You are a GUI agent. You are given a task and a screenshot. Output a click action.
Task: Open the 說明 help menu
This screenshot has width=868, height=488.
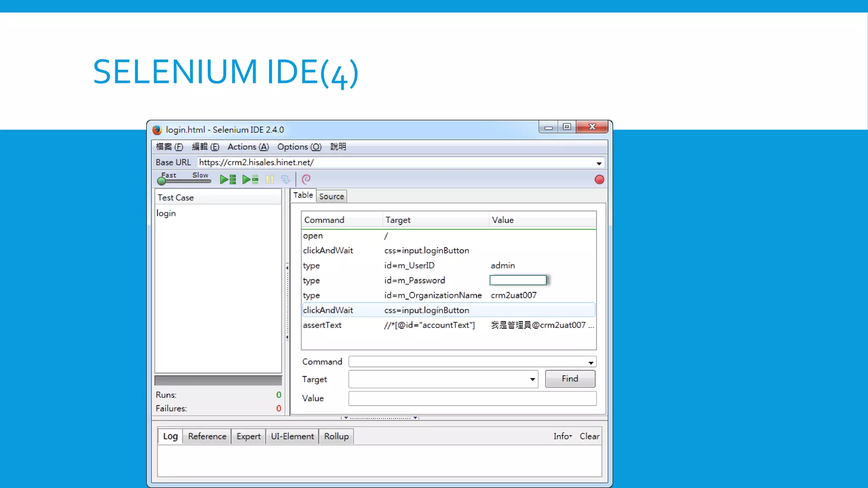point(338,147)
